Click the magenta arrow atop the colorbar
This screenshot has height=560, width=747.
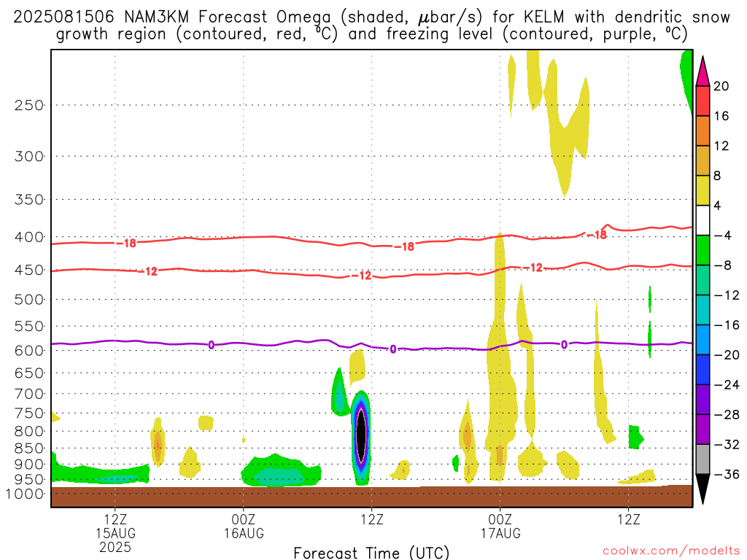click(x=703, y=71)
